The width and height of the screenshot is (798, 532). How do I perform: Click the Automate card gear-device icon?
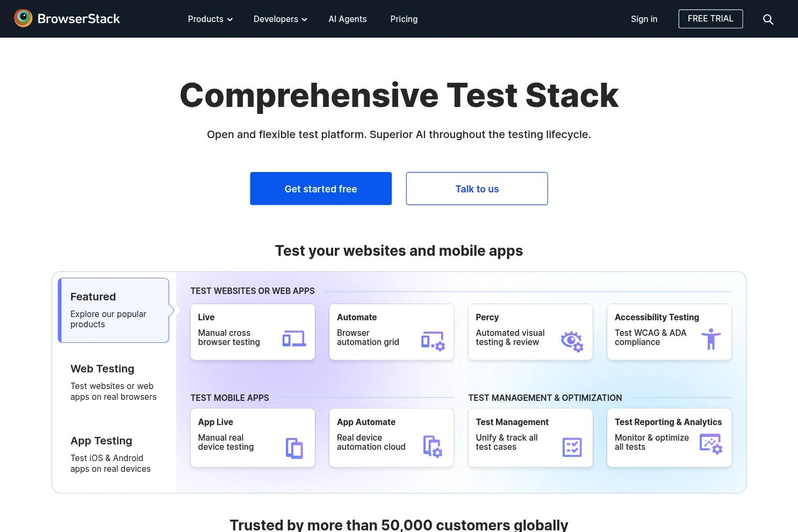[433, 341]
